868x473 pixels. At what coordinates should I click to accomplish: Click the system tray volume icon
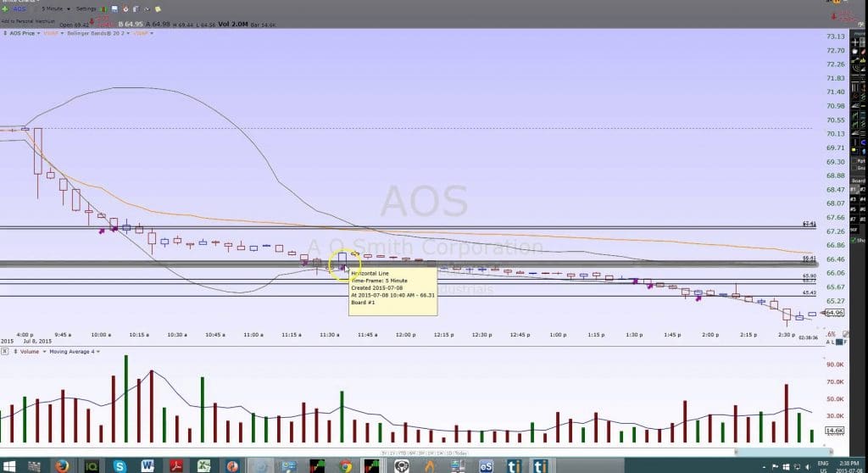coord(808,467)
